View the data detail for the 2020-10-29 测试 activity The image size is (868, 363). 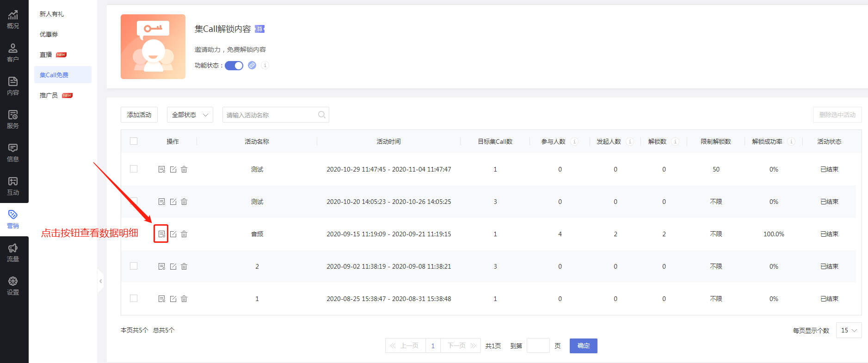[162, 169]
